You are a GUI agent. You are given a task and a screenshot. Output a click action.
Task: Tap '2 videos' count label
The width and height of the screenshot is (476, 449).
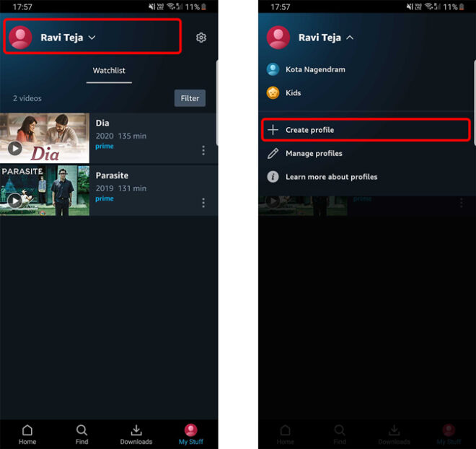coord(27,98)
